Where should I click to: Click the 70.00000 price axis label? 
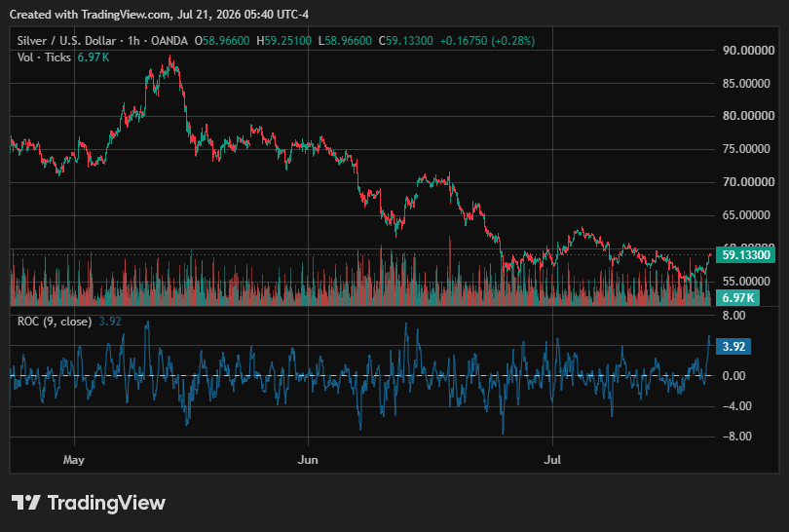pos(748,182)
